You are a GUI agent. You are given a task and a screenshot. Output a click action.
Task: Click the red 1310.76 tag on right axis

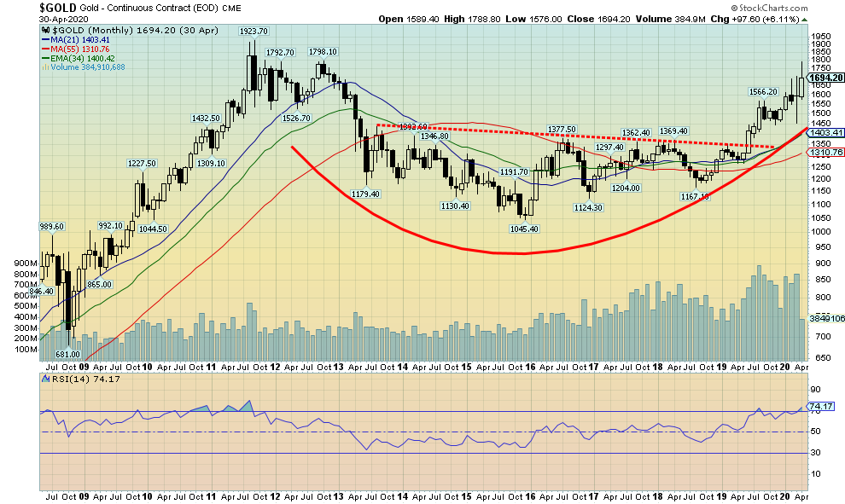point(825,152)
